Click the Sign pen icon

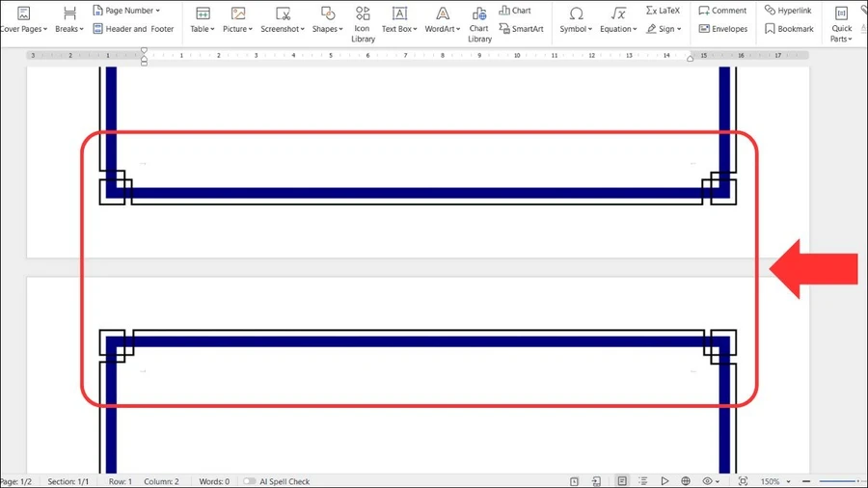click(x=652, y=29)
